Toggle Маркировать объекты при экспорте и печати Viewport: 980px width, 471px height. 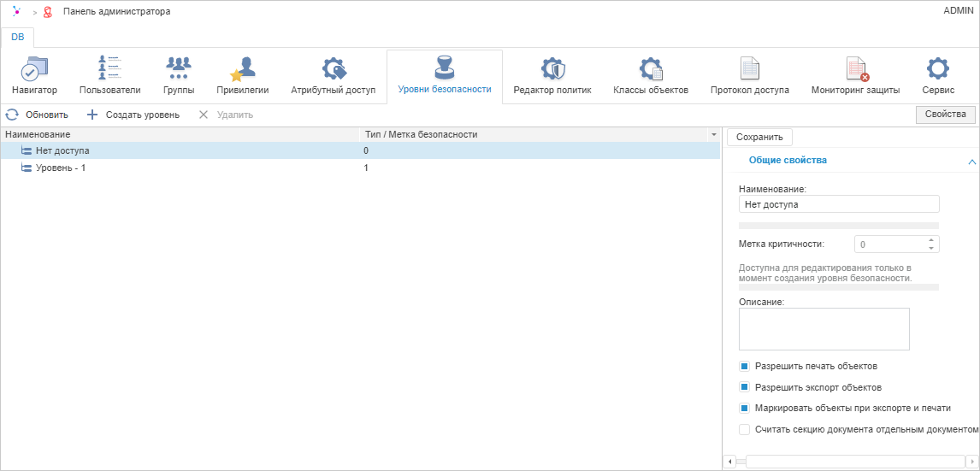744,408
